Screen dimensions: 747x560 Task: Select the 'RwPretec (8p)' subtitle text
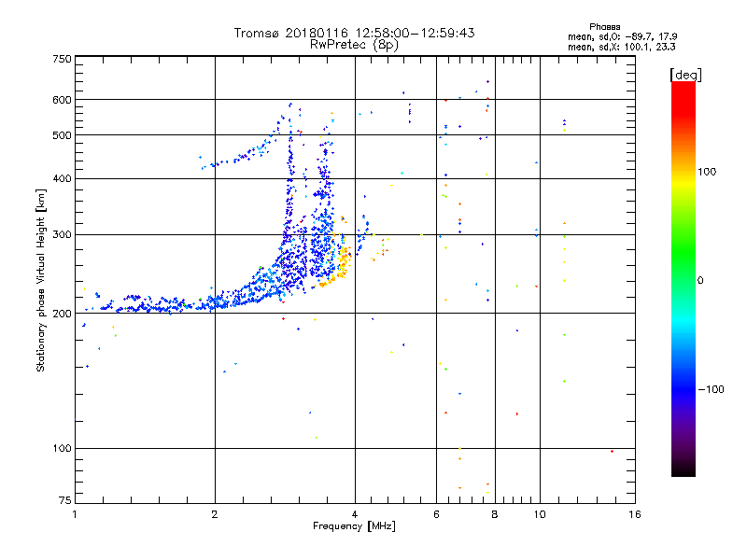click(354, 45)
